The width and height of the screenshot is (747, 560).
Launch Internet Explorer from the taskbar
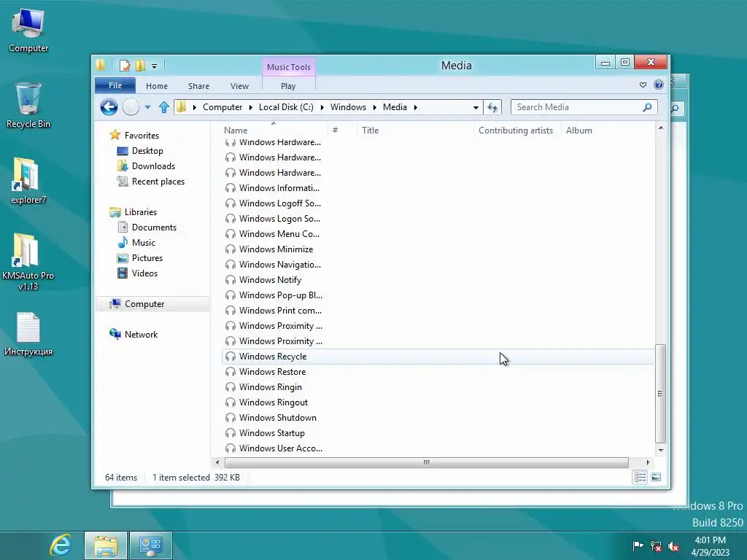tap(61, 545)
